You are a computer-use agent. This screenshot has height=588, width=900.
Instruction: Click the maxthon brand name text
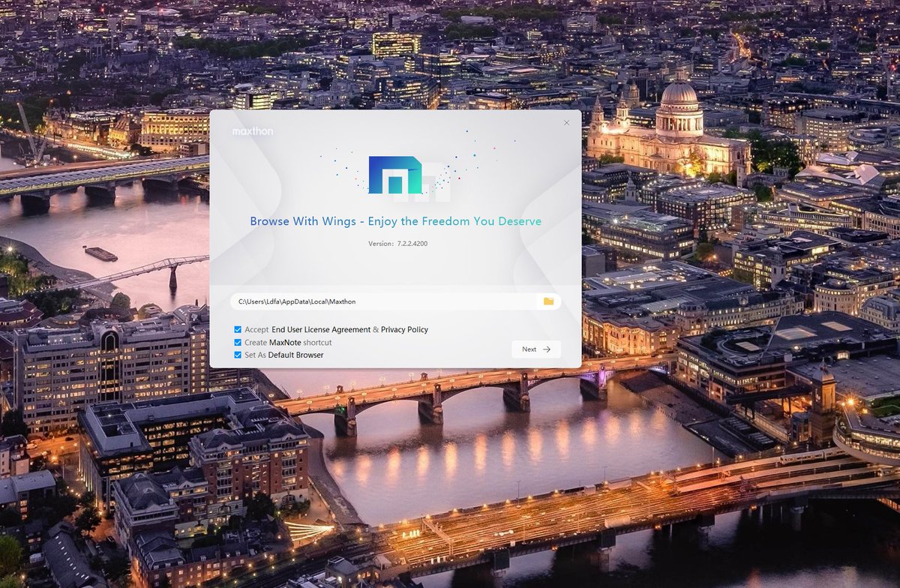[253, 131]
